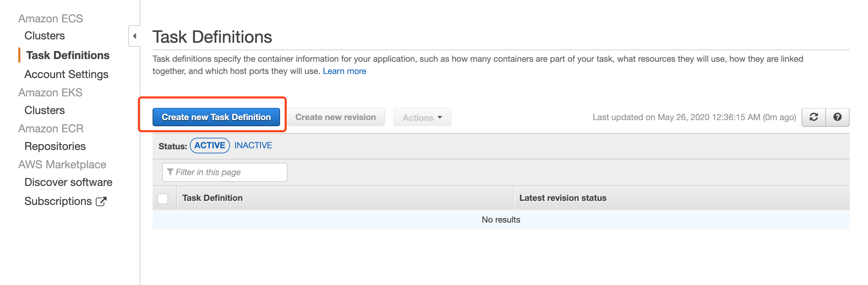Click the AWS Marketplace section heading
This screenshot has height=285, width=868.
click(x=62, y=165)
